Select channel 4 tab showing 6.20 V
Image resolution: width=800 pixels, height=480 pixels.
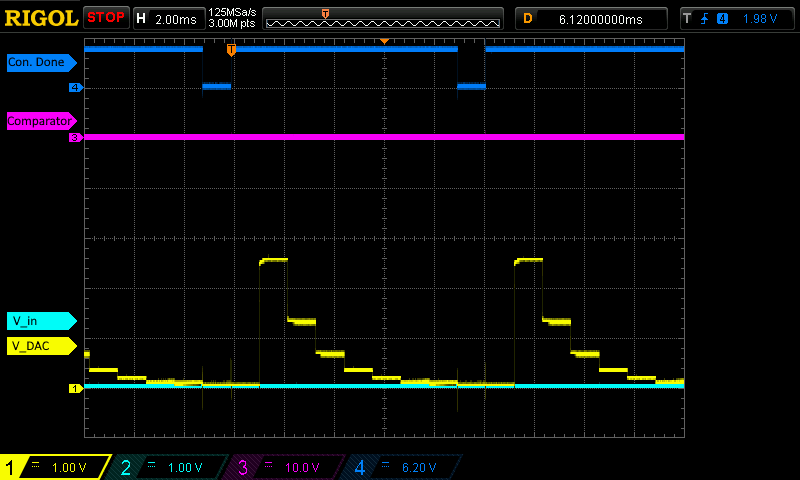tap(404, 467)
